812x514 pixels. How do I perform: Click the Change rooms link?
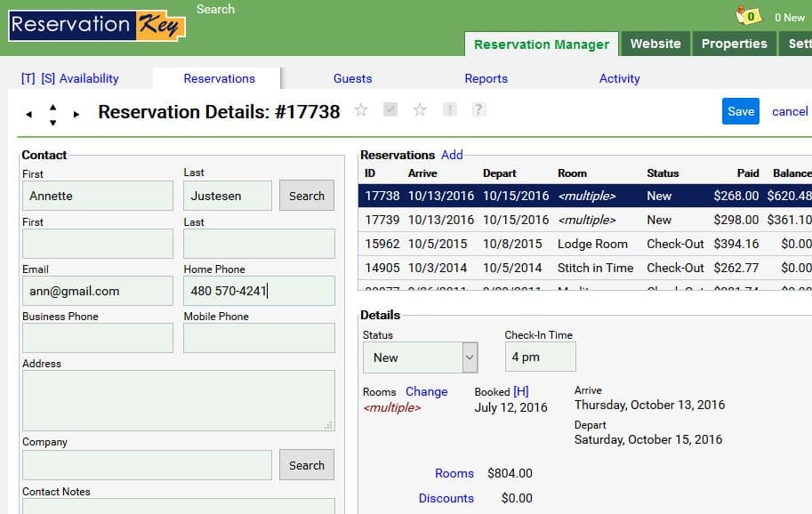coord(427,391)
